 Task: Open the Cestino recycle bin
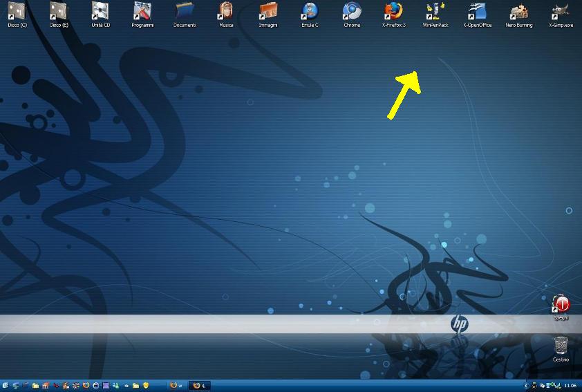(561, 344)
